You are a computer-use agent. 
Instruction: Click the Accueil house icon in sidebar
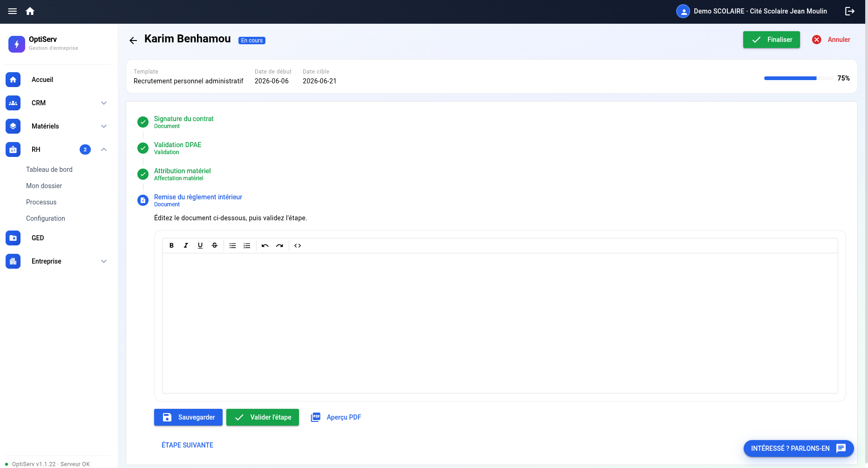click(13, 80)
